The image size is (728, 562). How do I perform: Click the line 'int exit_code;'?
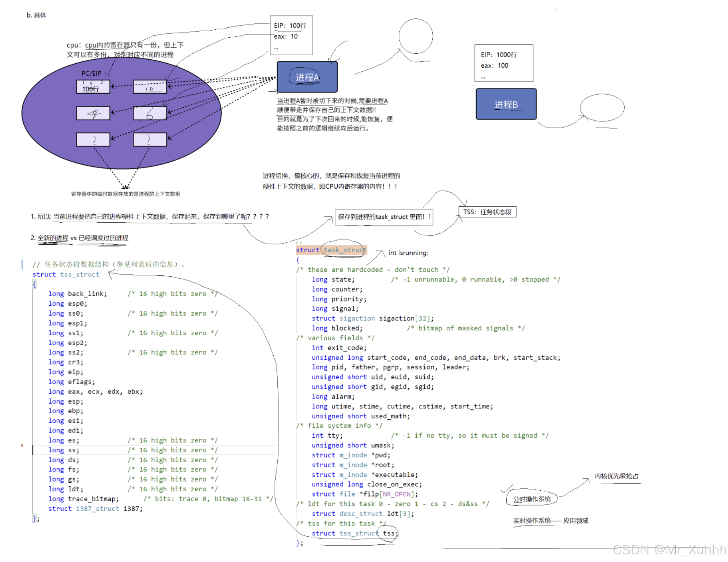tap(339, 348)
